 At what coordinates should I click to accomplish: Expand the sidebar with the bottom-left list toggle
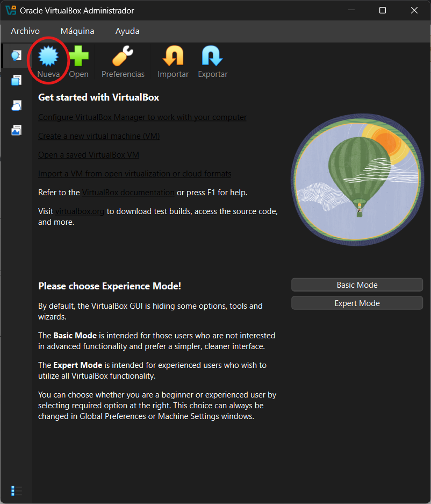[x=16, y=491]
